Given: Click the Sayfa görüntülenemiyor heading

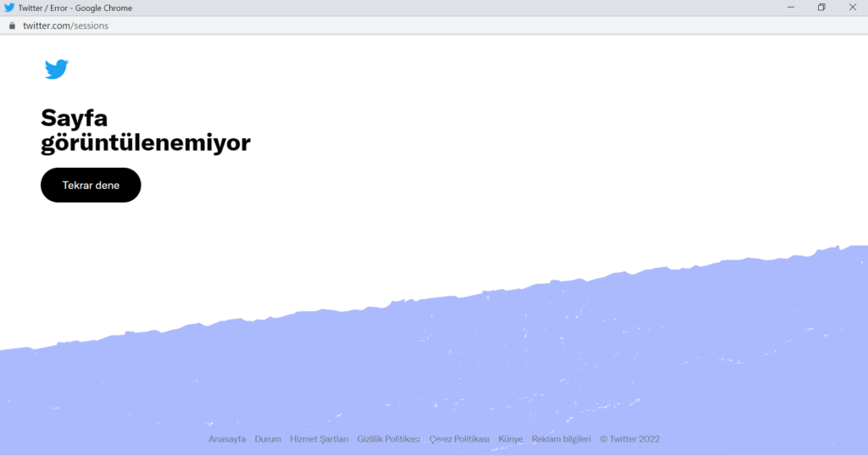Looking at the screenshot, I should click(x=145, y=131).
